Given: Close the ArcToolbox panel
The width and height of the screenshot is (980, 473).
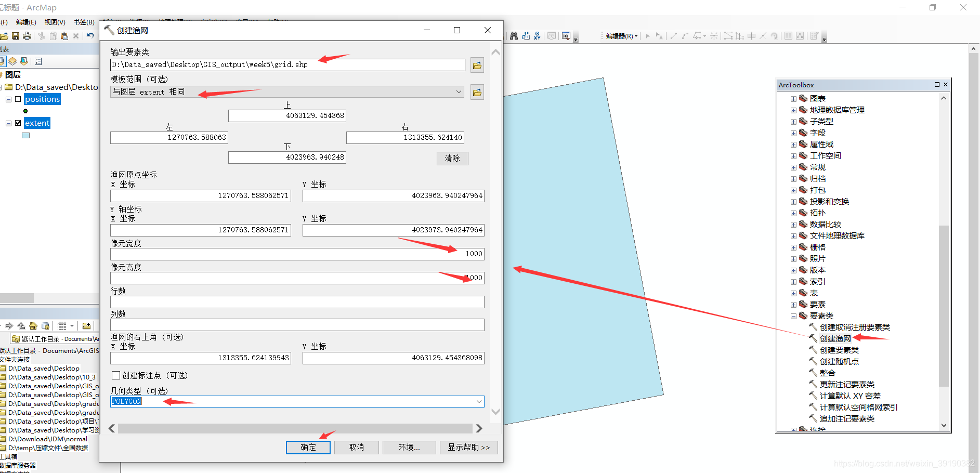Looking at the screenshot, I should click(946, 85).
